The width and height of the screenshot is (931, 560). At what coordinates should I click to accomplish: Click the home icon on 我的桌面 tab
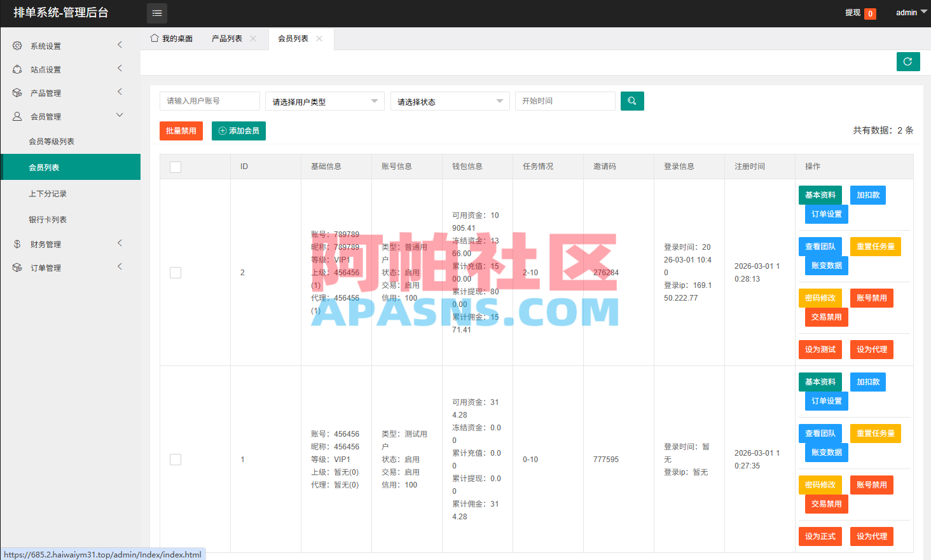pos(155,38)
